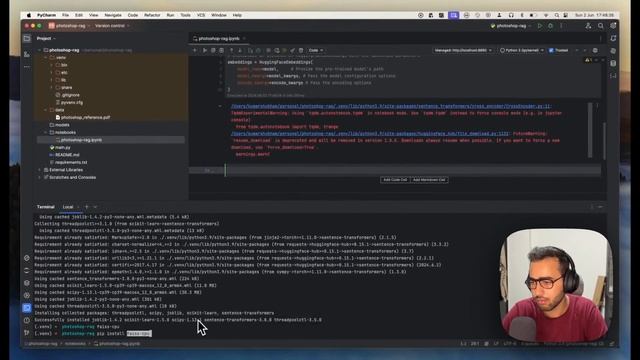The height and width of the screenshot is (360, 640).
Task: Open Problems icon in left lower sidebar
Action: (x=27, y=320)
